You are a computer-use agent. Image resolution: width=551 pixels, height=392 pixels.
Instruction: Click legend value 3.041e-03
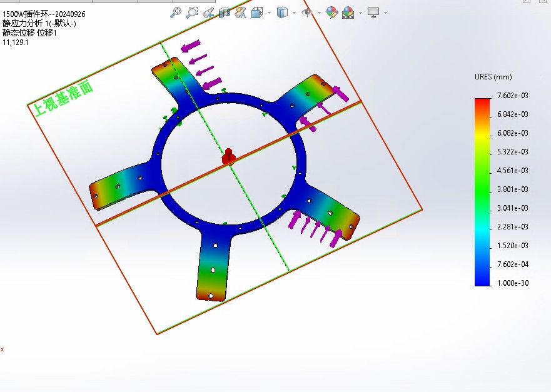tap(513, 208)
